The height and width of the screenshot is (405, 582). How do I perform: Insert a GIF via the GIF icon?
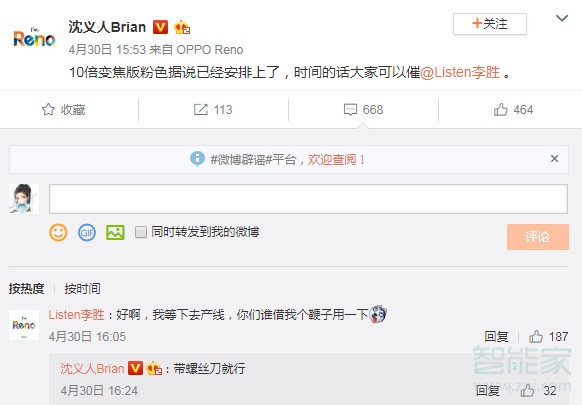[x=87, y=233]
